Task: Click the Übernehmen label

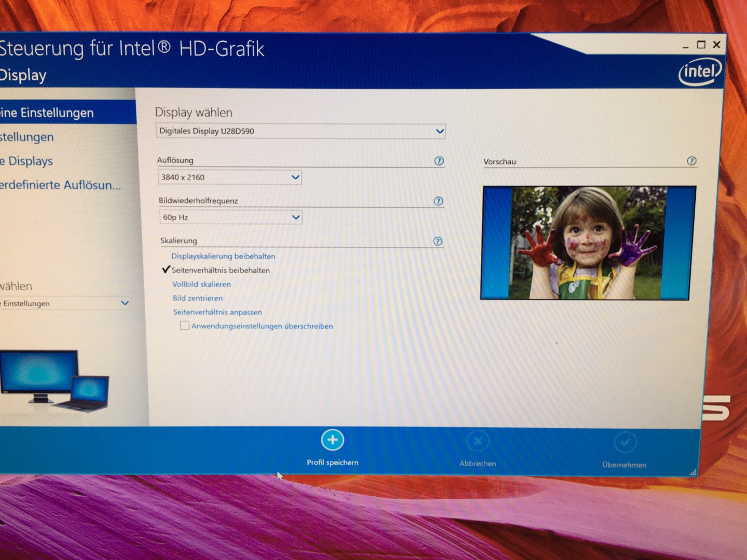Action: click(x=625, y=465)
